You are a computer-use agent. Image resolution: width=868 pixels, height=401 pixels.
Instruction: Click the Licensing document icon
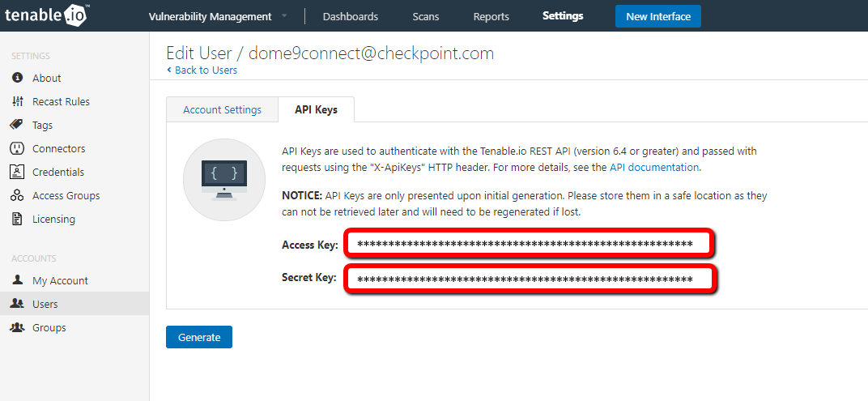click(x=17, y=219)
